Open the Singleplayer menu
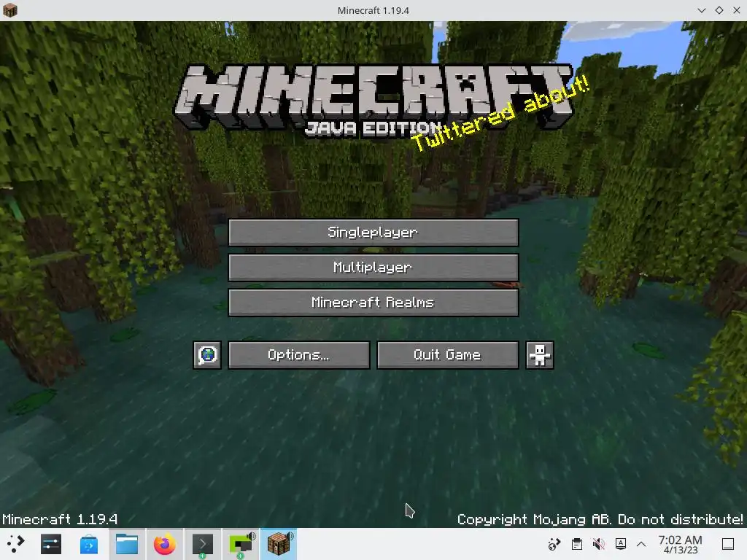This screenshot has width=747, height=560. (373, 233)
